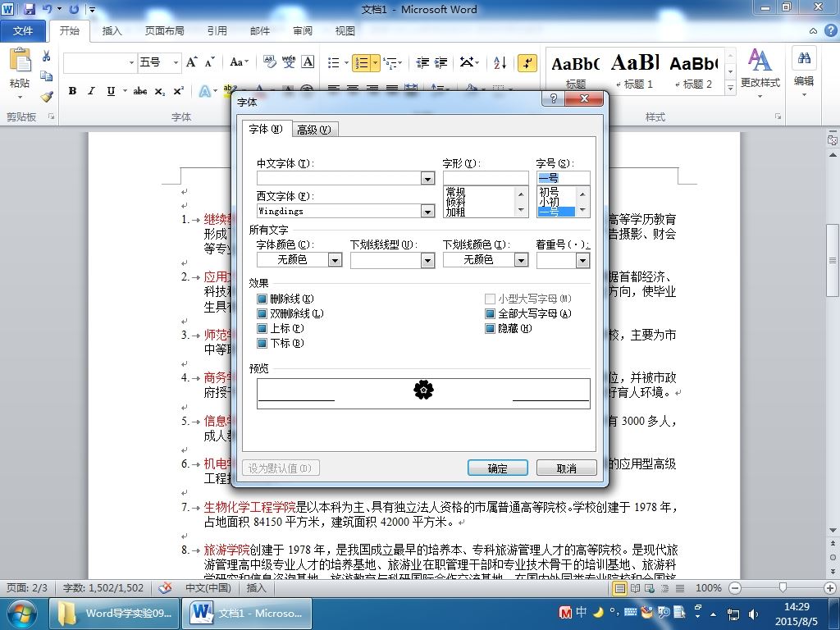Click zoom out minus button
Viewport: 840px width, 630px height.
736,588
